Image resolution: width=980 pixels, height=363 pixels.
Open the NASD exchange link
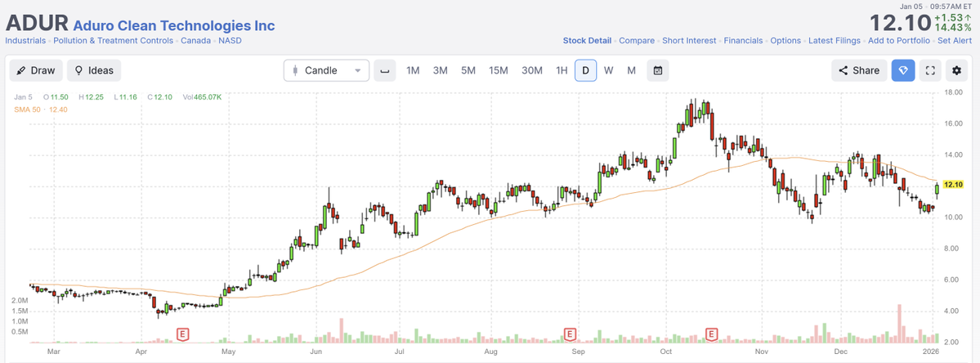coord(230,41)
